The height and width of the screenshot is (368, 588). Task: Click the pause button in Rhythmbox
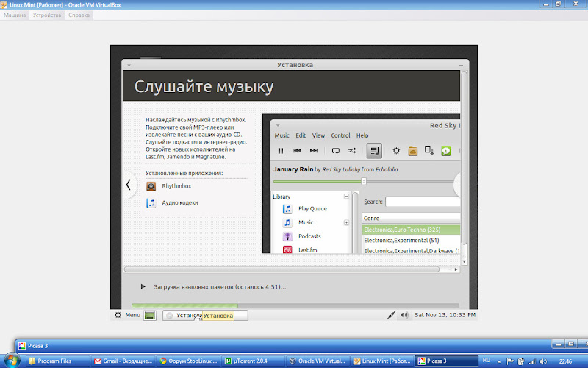281,151
